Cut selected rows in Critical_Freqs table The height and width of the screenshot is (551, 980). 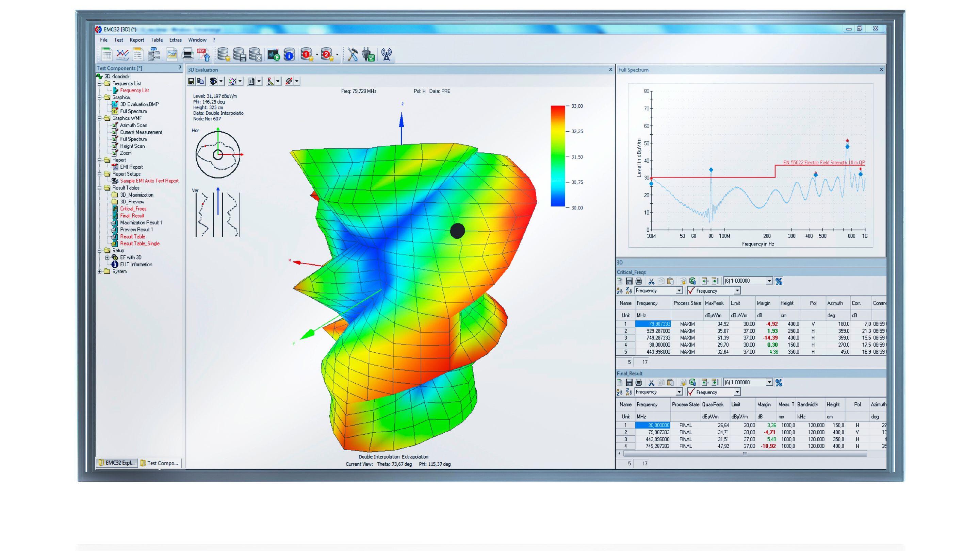pos(652,281)
